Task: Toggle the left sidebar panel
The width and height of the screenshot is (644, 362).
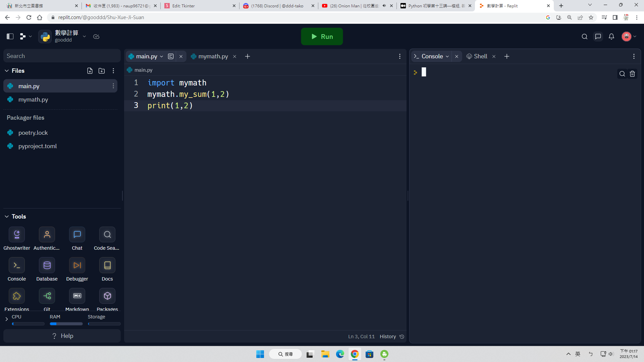Action: tap(10, 37)
